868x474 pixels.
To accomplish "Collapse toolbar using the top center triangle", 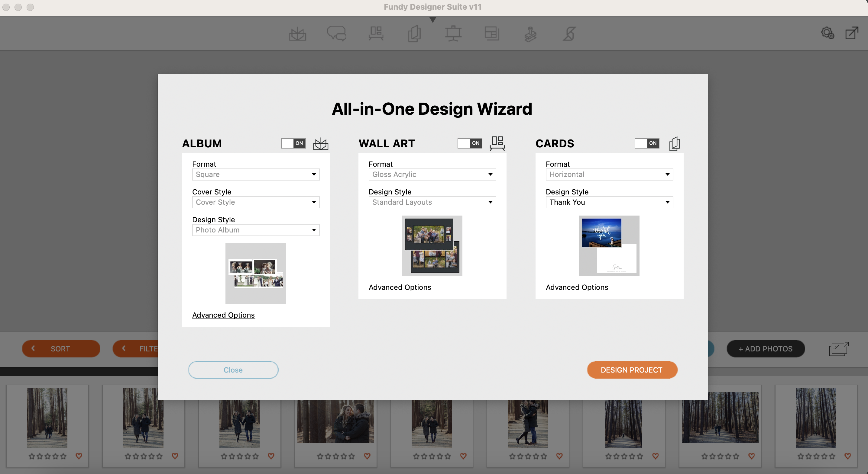I will [x=433, y=20].
